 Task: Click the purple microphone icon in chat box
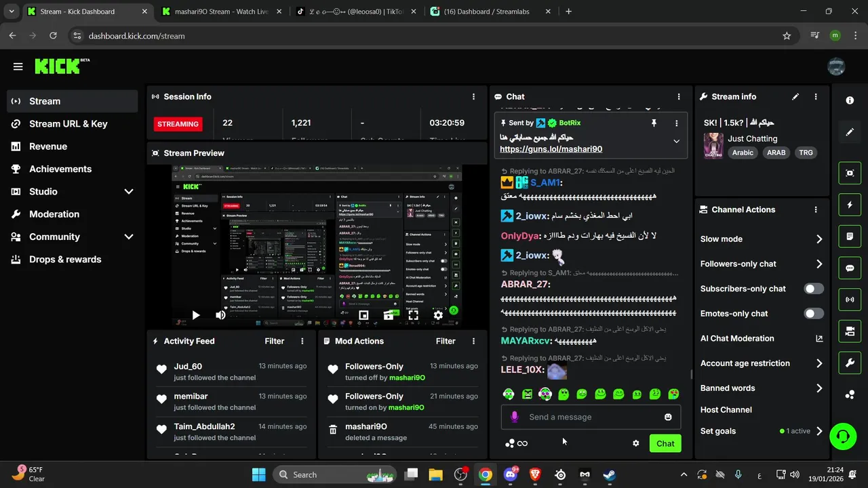point(515,417)
